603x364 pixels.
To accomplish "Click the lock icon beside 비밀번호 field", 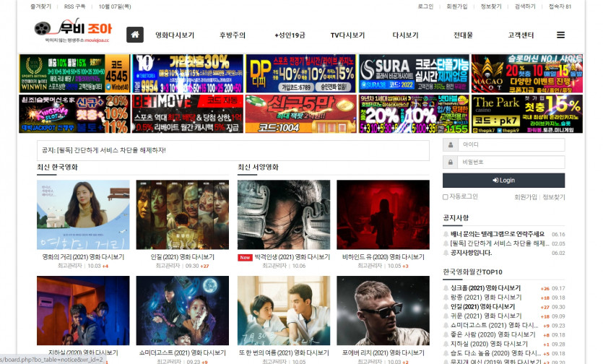I will (449, 162).
